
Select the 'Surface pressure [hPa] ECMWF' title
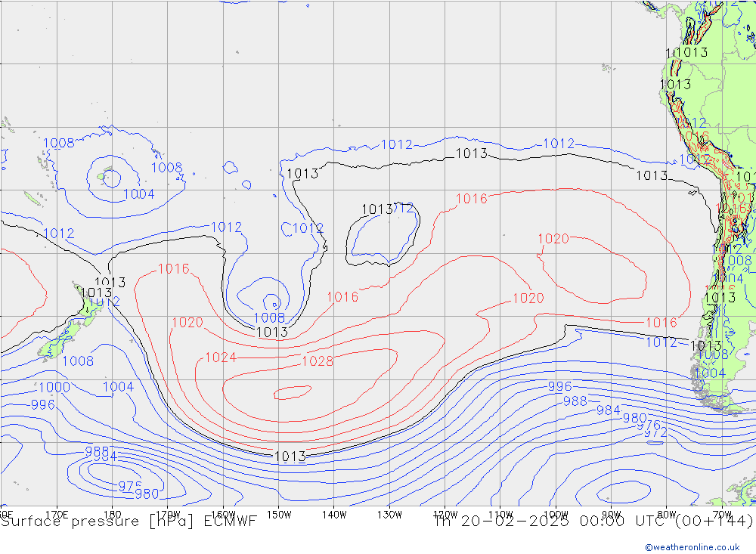click(x=129, y=522)
